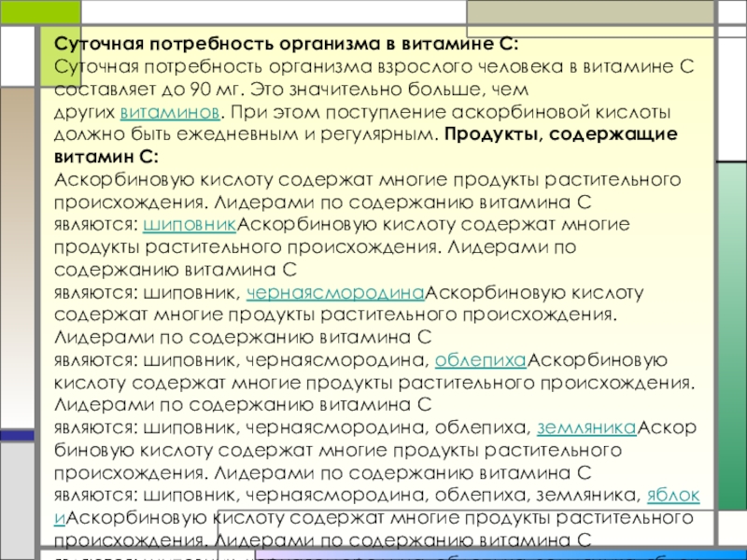
Task: Open the "чернаясмородина" hyperlink
Action: [x=335, y=293]
